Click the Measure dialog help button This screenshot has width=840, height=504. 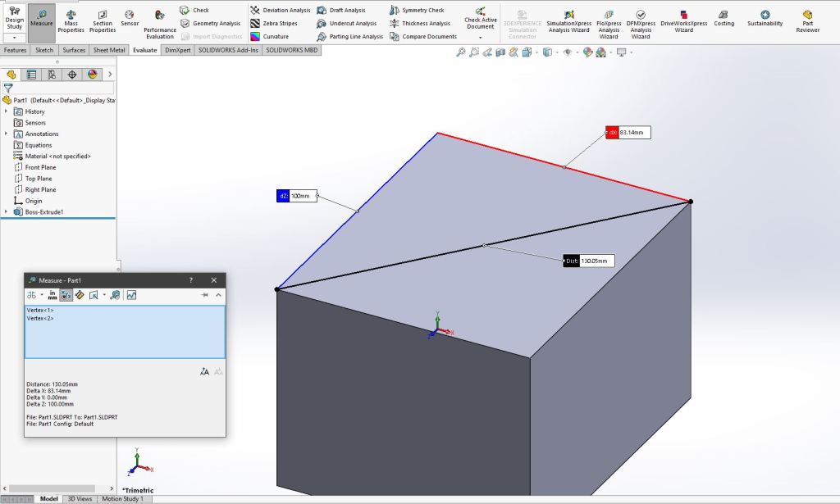191,280
